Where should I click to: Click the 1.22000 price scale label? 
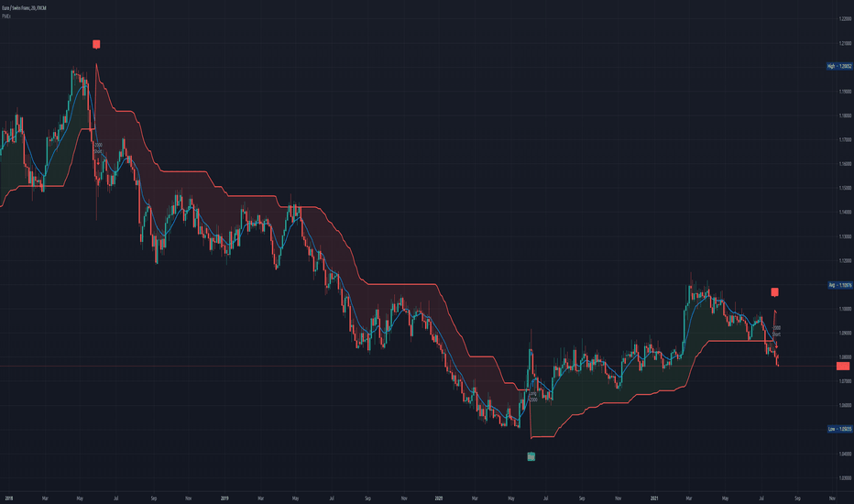(845, 19)
